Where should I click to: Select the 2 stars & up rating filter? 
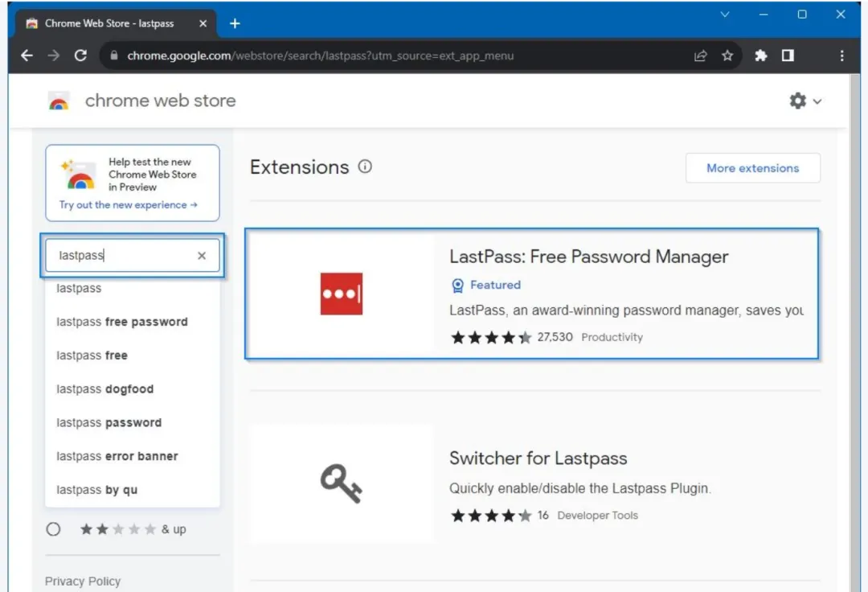click(x=53, y=529)
